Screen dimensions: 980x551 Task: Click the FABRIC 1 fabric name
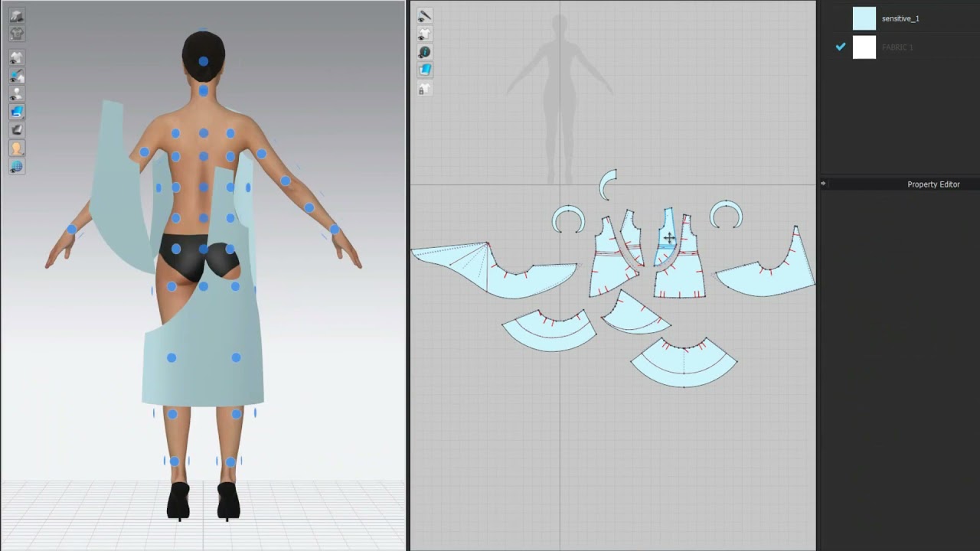pos(897,47)
